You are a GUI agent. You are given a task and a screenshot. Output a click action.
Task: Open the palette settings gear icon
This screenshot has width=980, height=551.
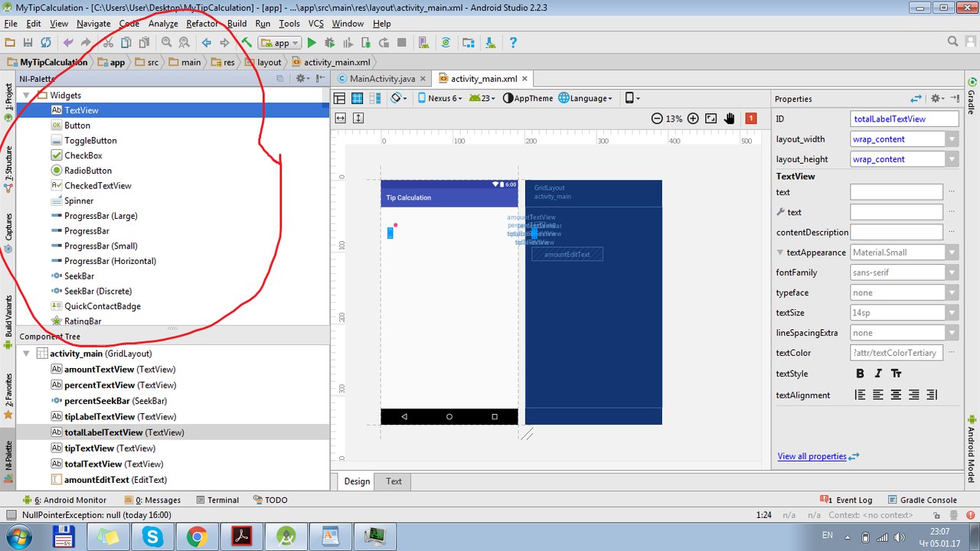tap(302, 78)
